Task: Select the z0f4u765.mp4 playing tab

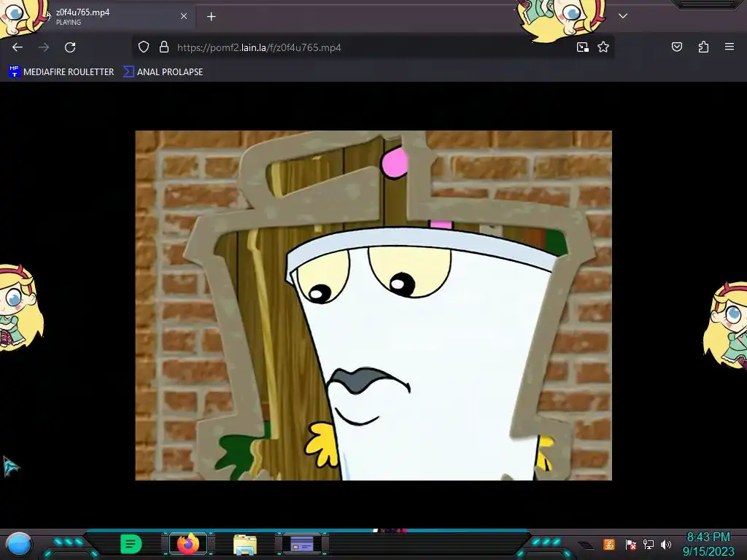Action: coord(98,17)
